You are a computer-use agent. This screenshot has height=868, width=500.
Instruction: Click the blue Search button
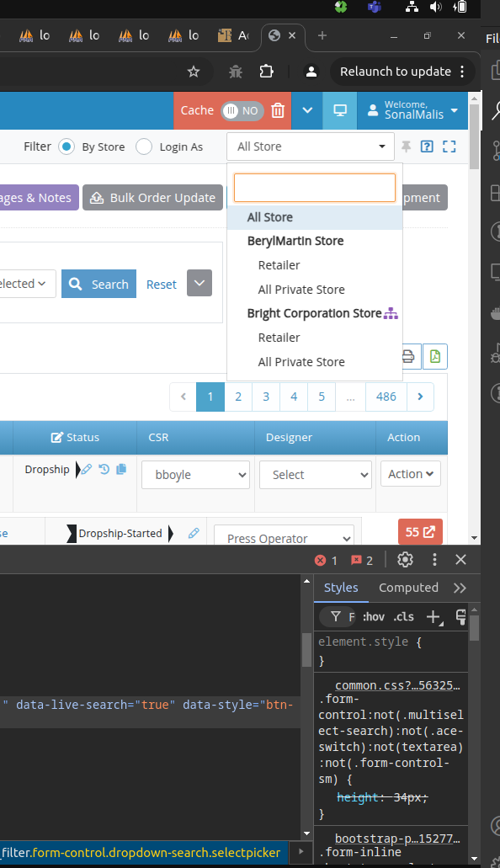tap(98, 284)
